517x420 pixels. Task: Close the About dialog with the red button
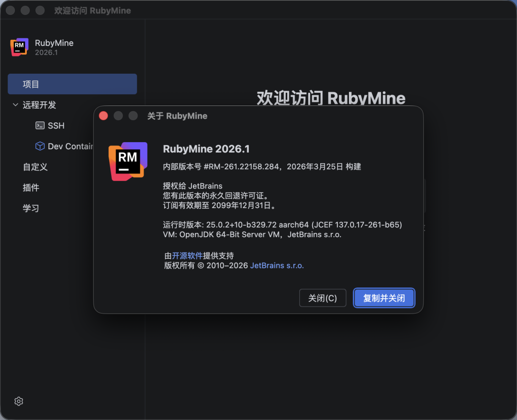pos(103,116)
